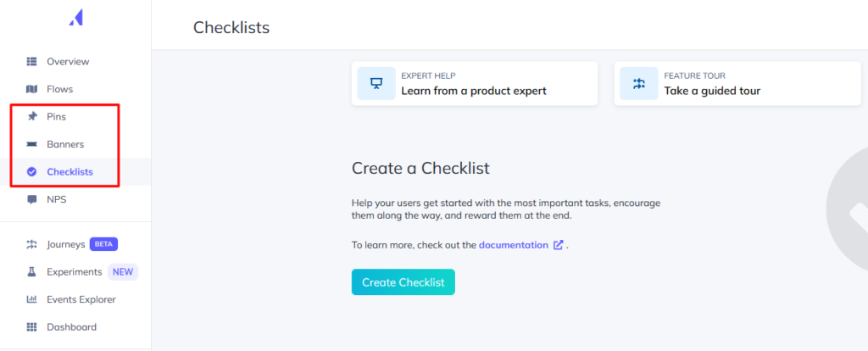Select the Experiments flask icon
Viewport: 868px width, 351px height.
click(32, 272)
